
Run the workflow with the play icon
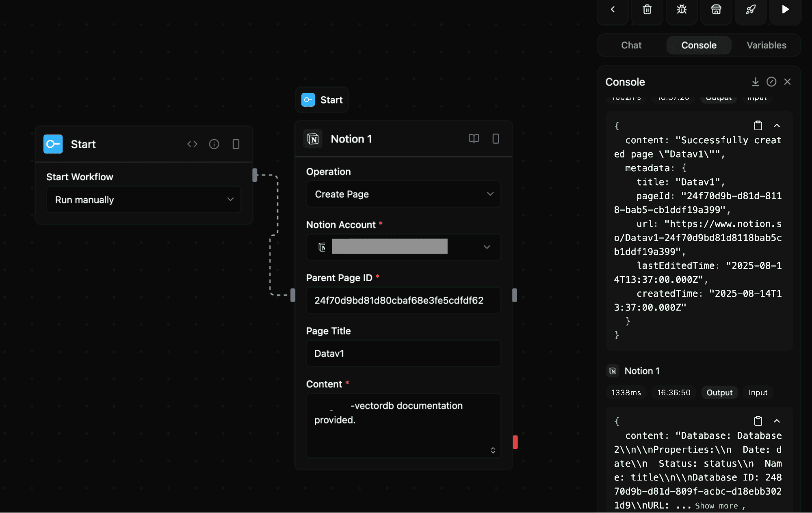coord(785,9)
